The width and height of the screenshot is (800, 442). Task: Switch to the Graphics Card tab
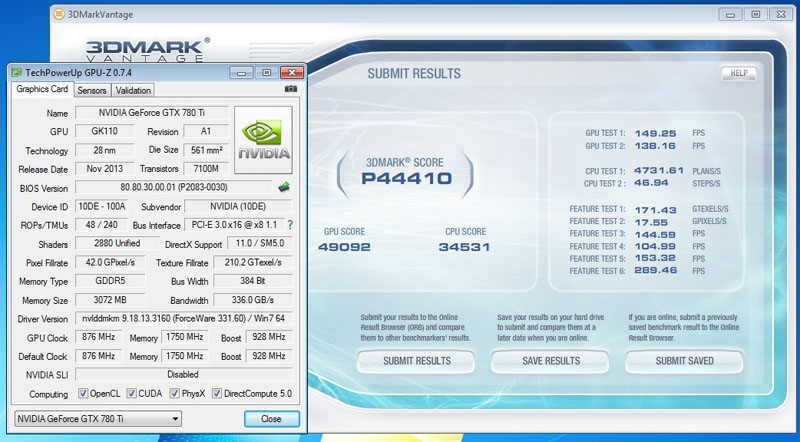[42, 89]
